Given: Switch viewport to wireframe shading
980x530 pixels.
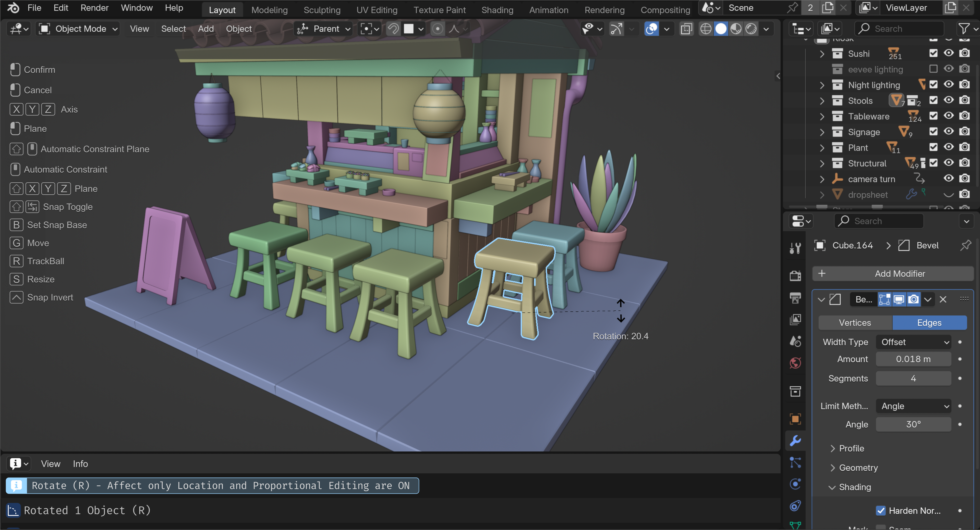Looking at the screenshot, I should pyautogui.click(x=706, y=29).
